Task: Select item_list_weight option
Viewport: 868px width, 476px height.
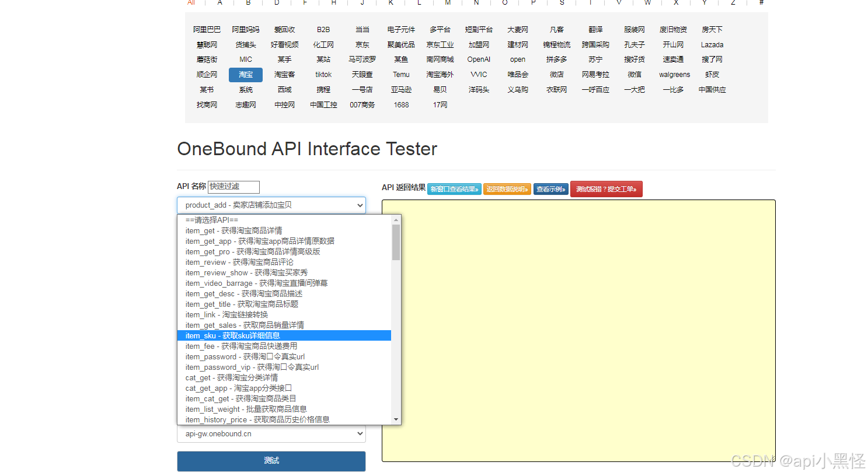Action: [284, 409]
